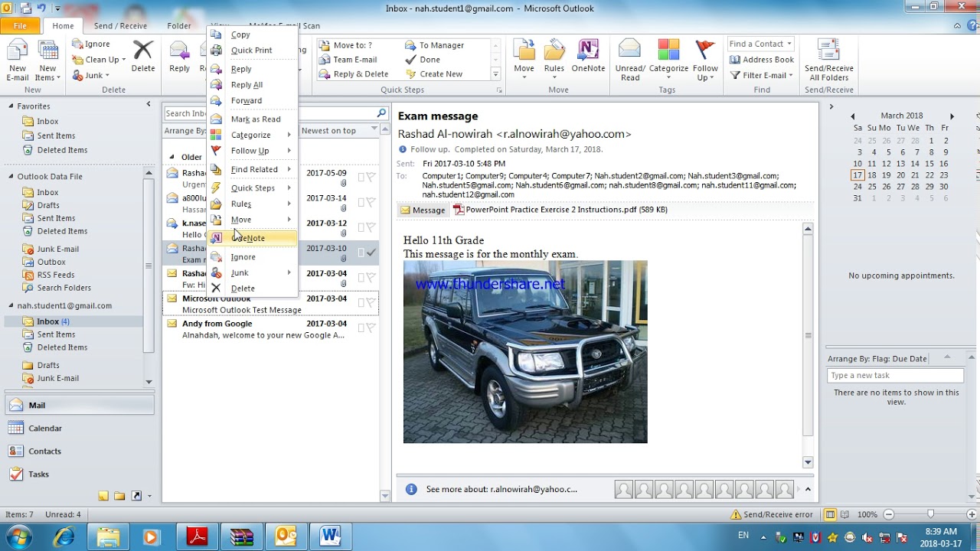Open the PowerPoint Practice Exercise PDF attachment
This screenshot has width=980, height=551.
click(x=560, y=210)
